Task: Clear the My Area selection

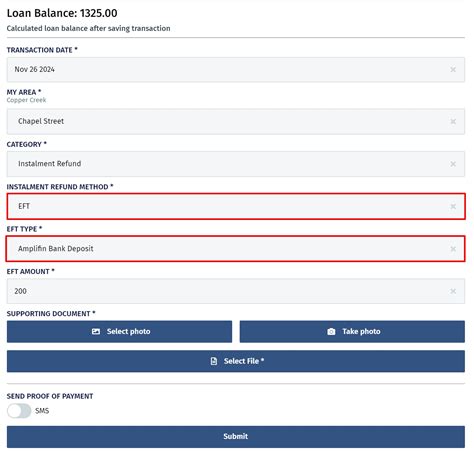Action: coord(453,121)
